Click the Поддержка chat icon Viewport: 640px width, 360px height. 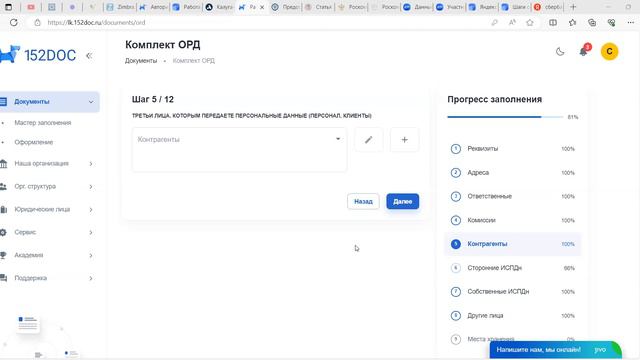[3, 278]
